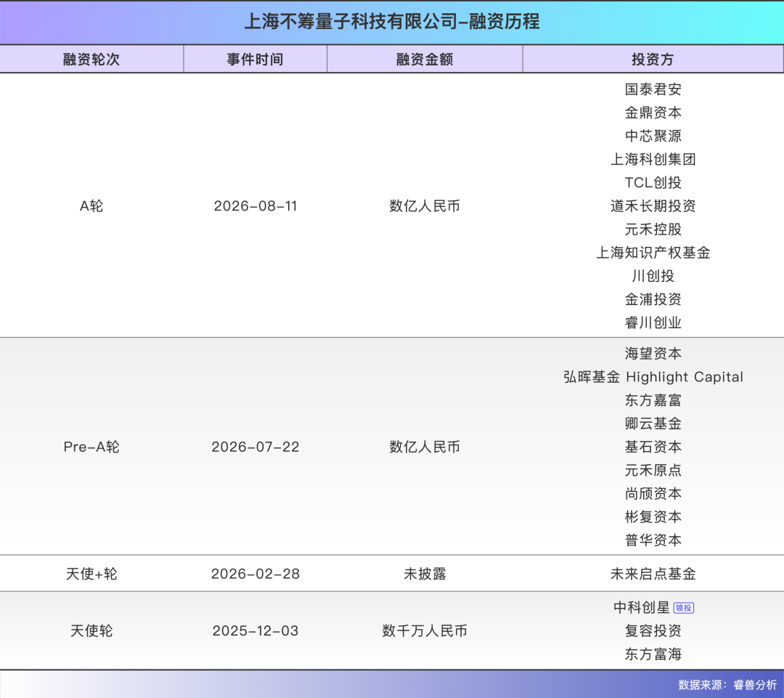784x698 pixels.
Task: Open investor 普华资本
Action: click(x=653, y=540)
